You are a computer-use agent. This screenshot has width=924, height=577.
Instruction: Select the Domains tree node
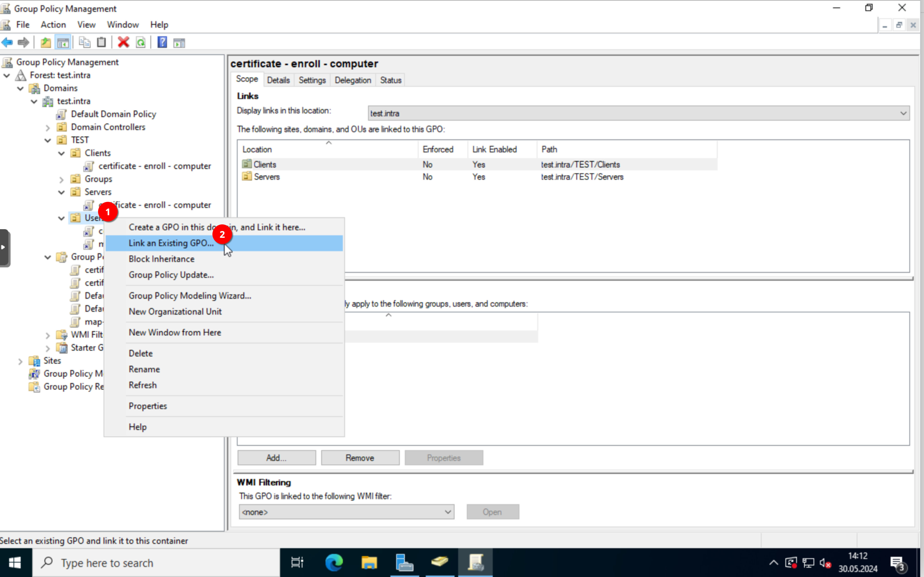point(60,88)
